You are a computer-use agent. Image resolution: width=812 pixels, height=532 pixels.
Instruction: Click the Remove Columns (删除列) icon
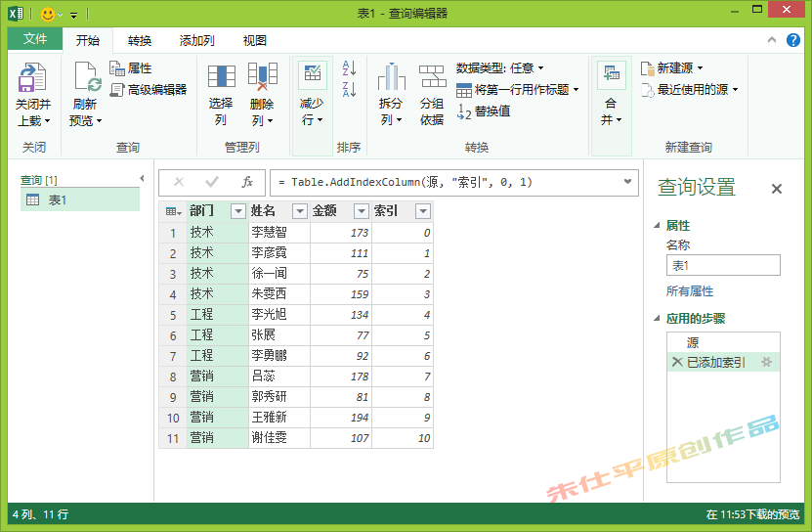[262, 77]
